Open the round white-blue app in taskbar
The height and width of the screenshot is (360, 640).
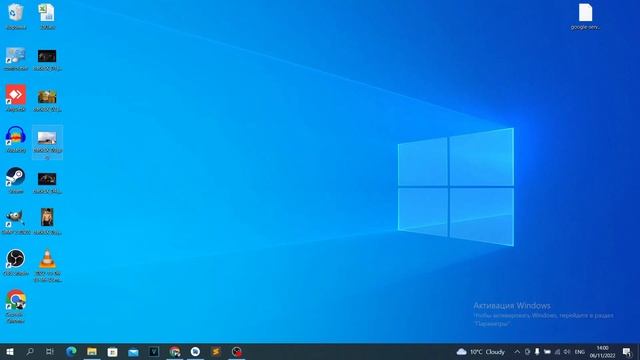195,351
